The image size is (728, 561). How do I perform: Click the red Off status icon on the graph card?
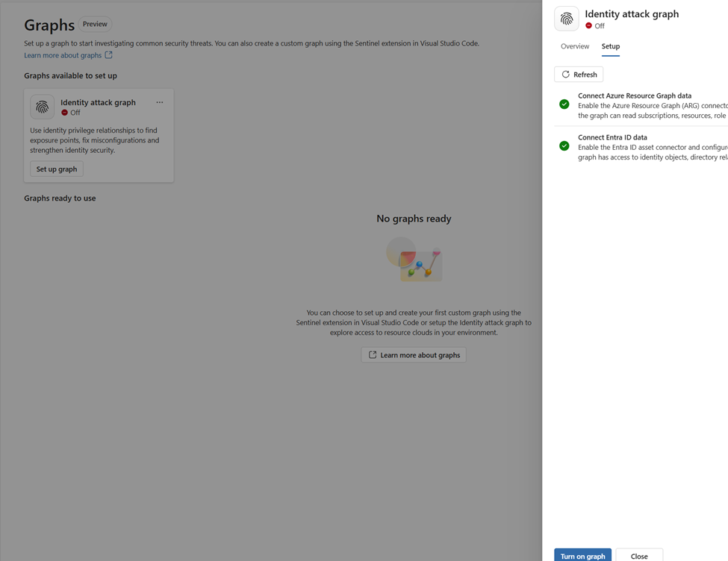64,113
